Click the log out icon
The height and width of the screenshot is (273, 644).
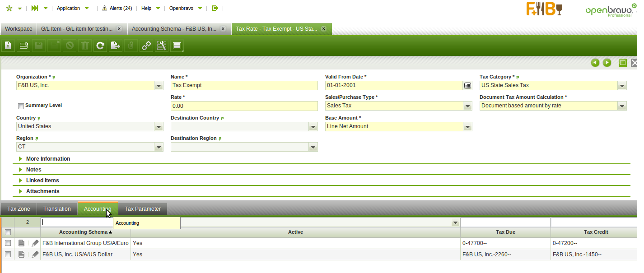(x=215, y=8)
